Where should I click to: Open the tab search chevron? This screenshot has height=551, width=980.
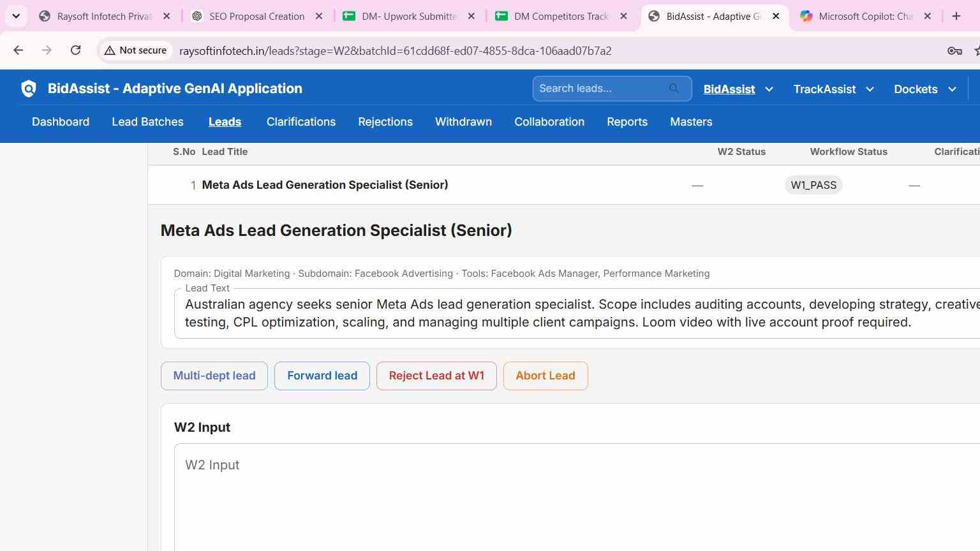click(x=16, y=17)
